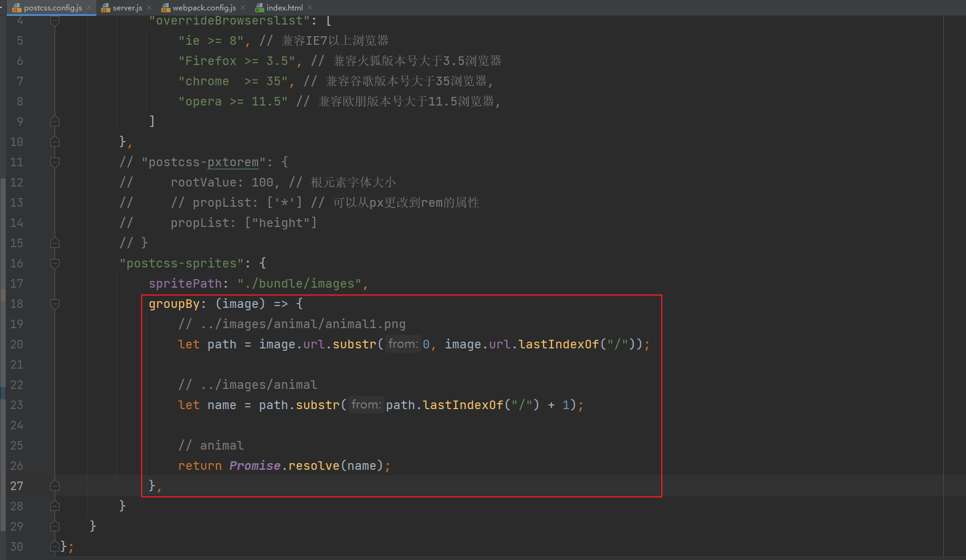Click the Promise keyword on line 26
The height and width of the screenshot is (560, 966).
[255, 466]
